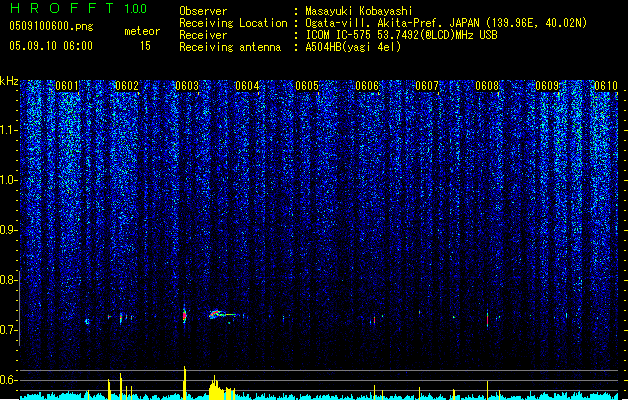Click the 0.9 kHz axis tick label
Image resolution: width=629 pixels, height=400 pixels.
[x=9, y=230]
